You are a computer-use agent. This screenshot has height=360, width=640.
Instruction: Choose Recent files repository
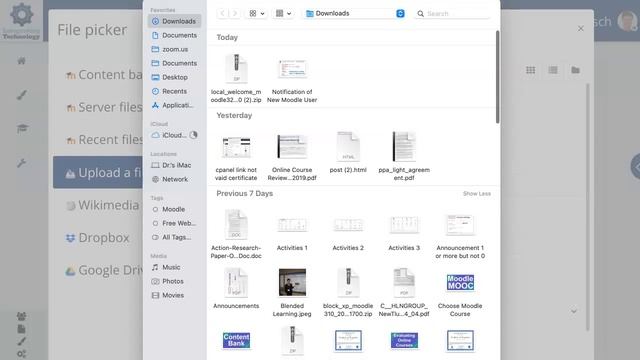104,140
